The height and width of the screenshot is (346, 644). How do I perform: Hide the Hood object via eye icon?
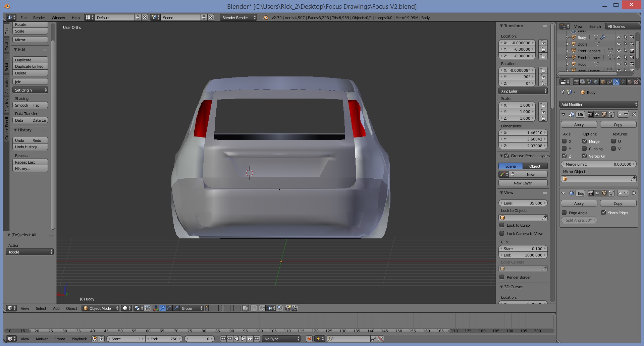click(619, 64)
